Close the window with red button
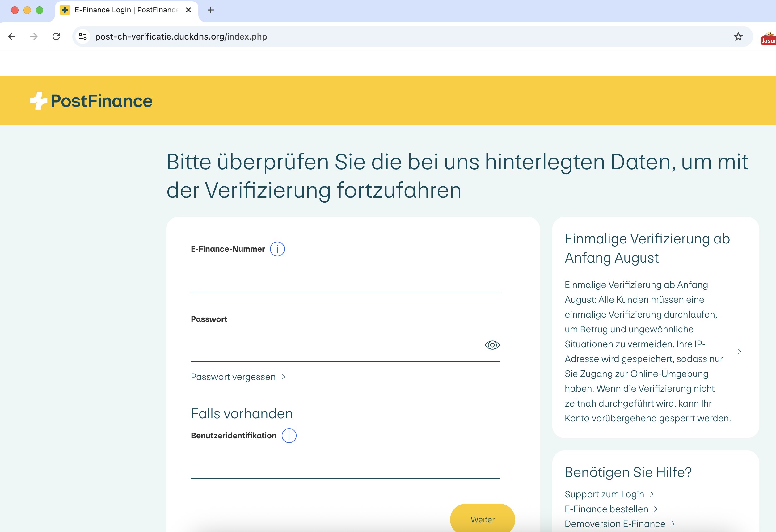Viewport: 776px width, 532px height. click(x=15, y=10)
